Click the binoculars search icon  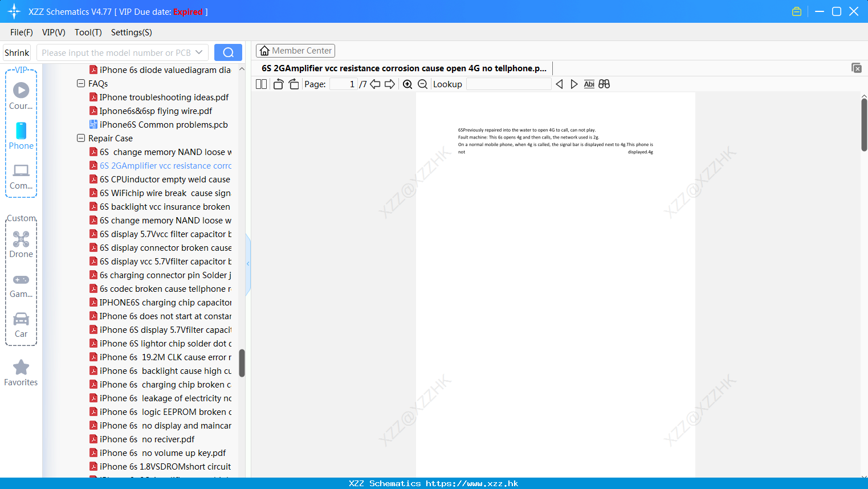pyautogui.click(x=604, y=84)
